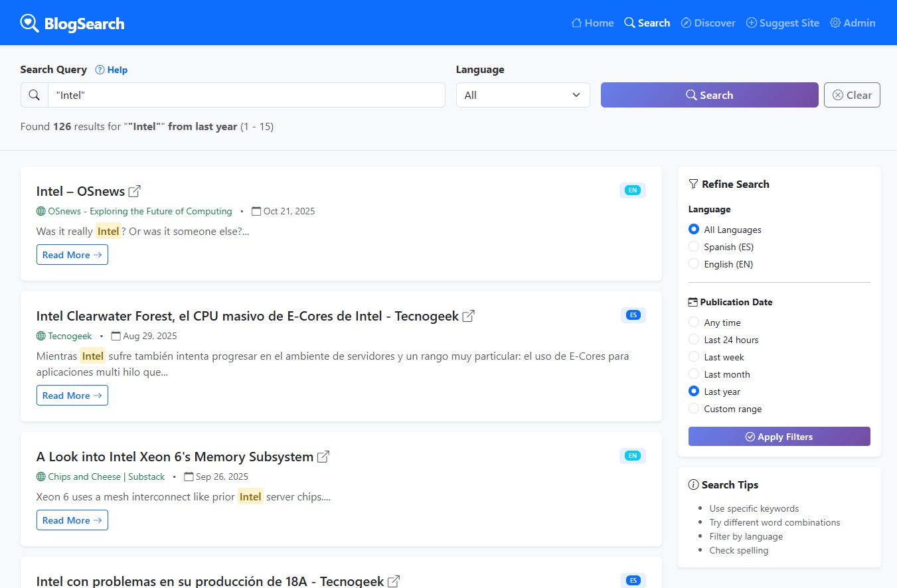Click external link icon next to Intel Clearwater Forest
Image resolution: width=897 pixels, height=588 pixels.
point(468,316)
